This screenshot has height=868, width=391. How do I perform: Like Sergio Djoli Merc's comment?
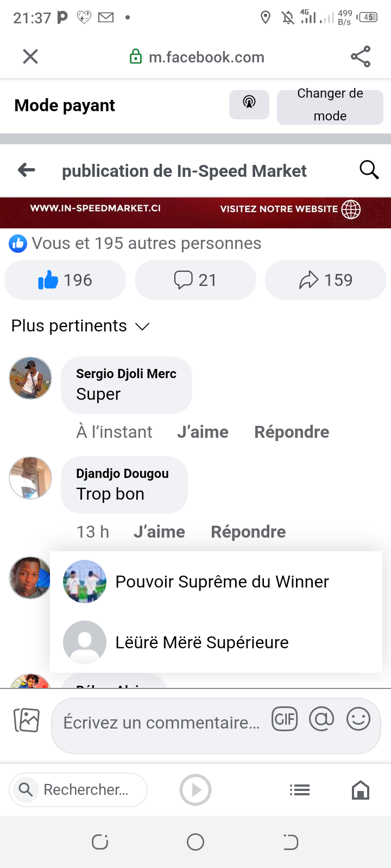[203, 432]
